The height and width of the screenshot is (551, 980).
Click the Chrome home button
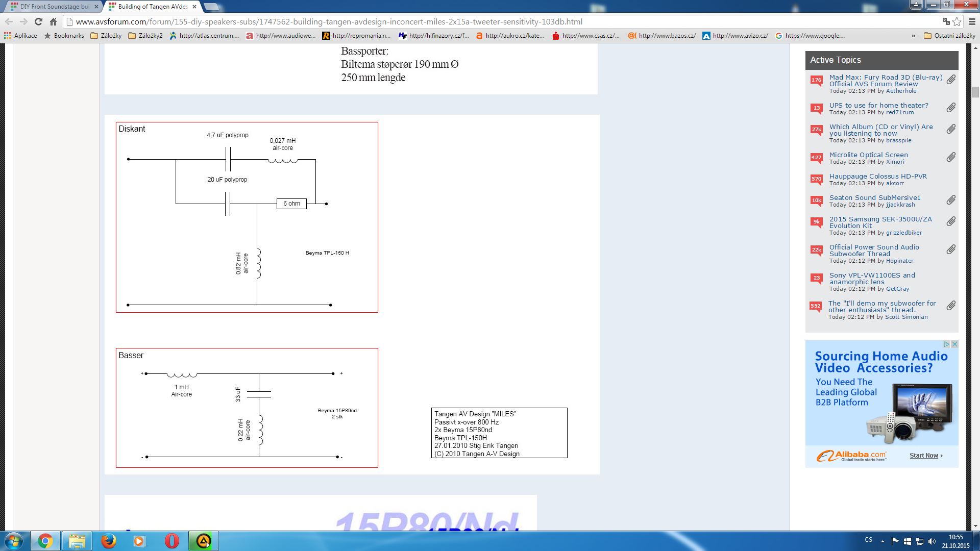[53, 22]
